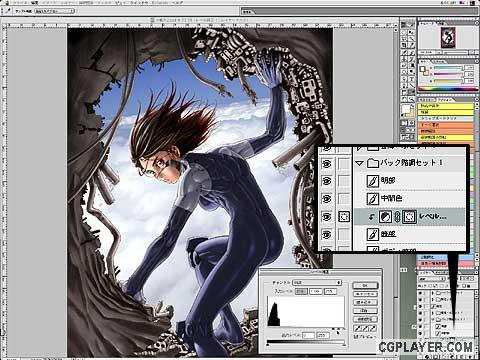Screen dimensions: 480x360
Task: Switch to the Actions tab in the palette
Action: (445, 100)
